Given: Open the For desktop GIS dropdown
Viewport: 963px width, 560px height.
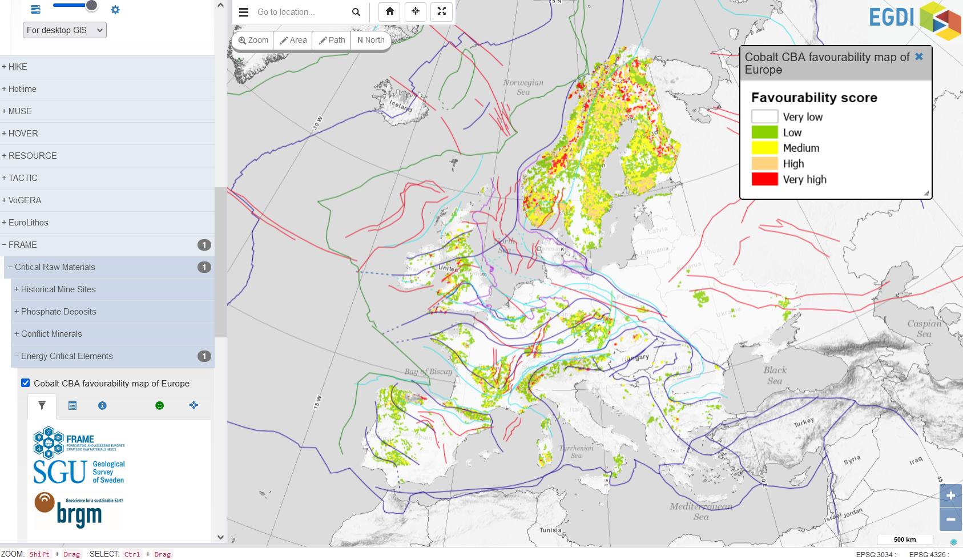Looking at the screenshot, I should pos(65,30).
